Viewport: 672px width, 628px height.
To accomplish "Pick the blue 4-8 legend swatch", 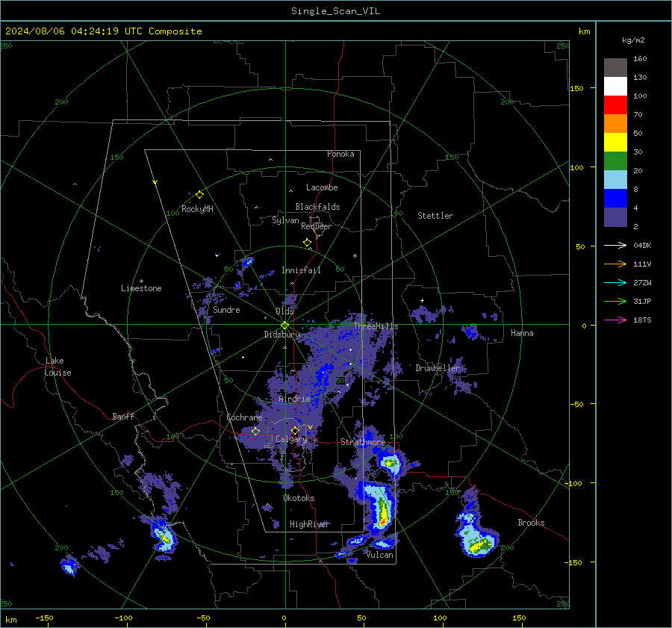I will tap(615, 199).
